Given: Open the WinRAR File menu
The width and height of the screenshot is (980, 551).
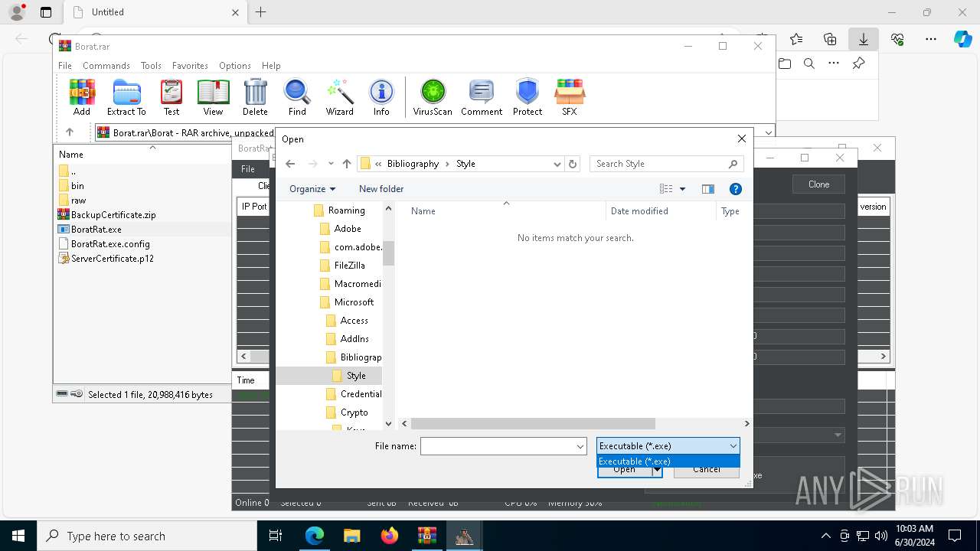Looking at the screenshot, I should [x=65, y=66].
